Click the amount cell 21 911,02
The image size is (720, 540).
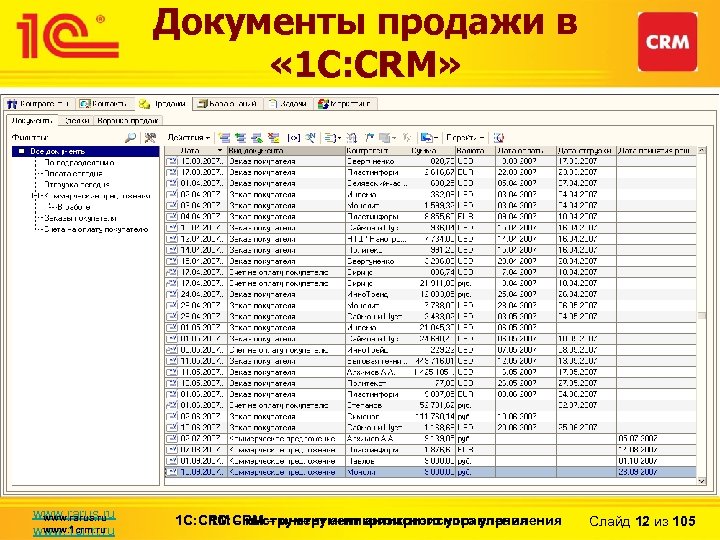point(433,283)
